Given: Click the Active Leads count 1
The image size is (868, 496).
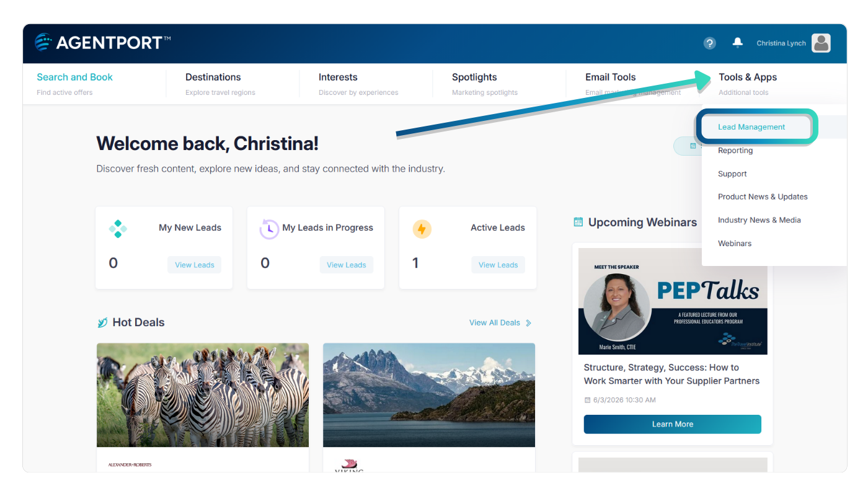Looking at the screenshot, I should (415, 263).
